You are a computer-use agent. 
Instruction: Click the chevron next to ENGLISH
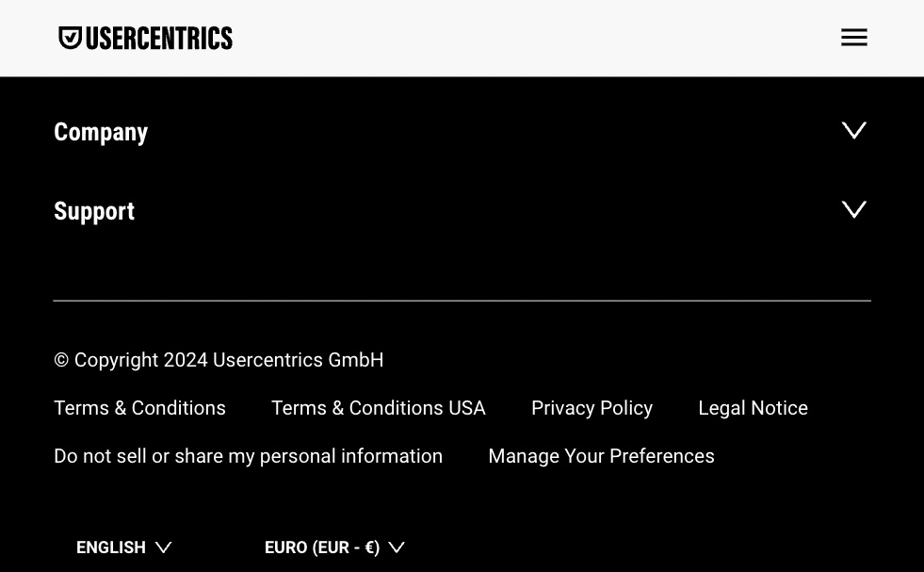pyautogui.click(x=163, y=547)
